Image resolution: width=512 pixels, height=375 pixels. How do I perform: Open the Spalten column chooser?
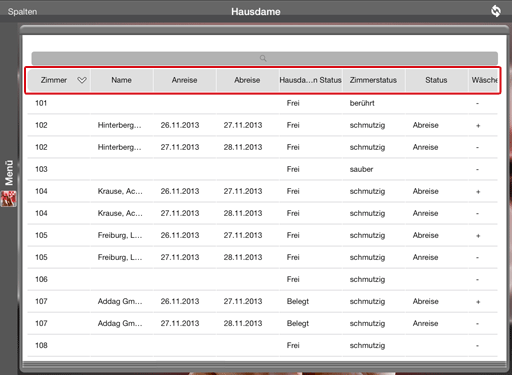[22, 12]
